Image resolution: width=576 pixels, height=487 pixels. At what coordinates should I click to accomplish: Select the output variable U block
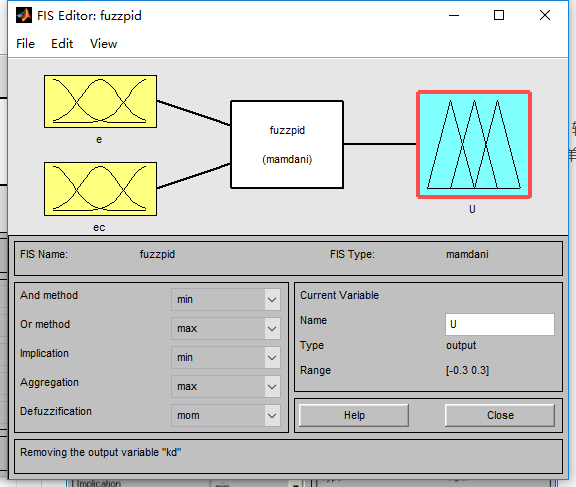[474, 144]
